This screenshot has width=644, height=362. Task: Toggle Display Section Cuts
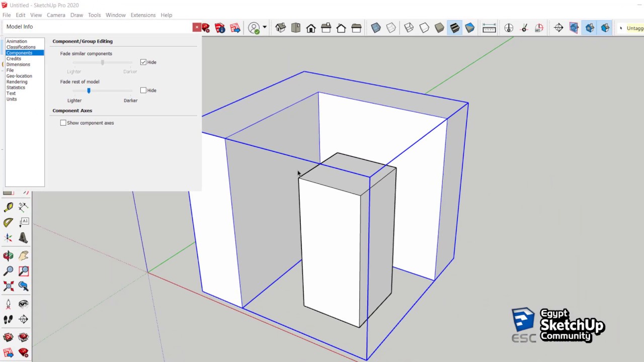click(x=590, y=28)
